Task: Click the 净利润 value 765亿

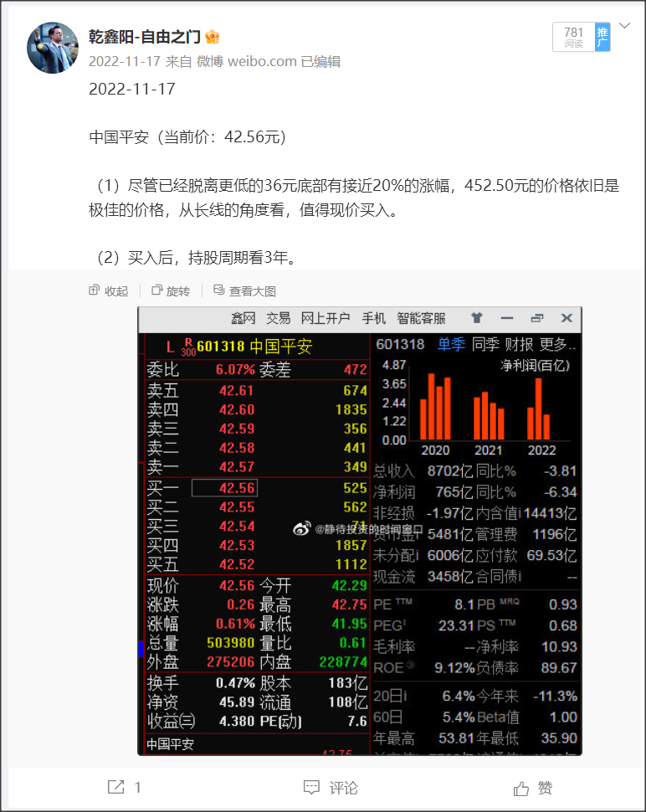Action: coord(454,492)
